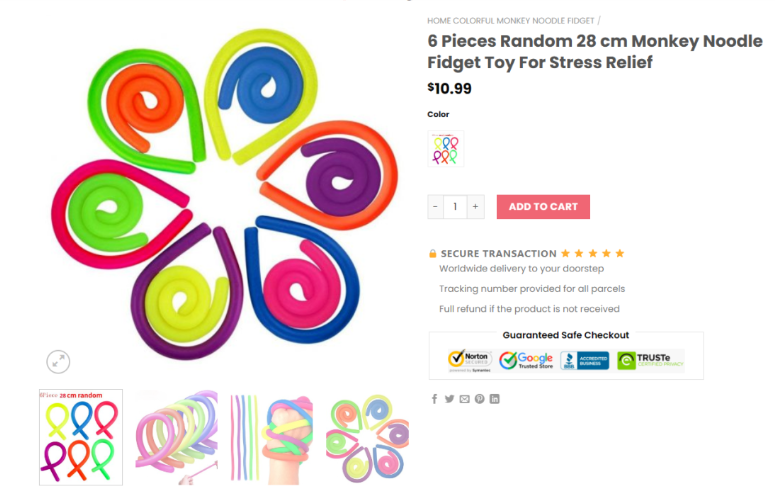Screen dimensions: 775x495
Task: Open Colorful Monkey Noodle Fidget breadcrumb
Action: 523,20
